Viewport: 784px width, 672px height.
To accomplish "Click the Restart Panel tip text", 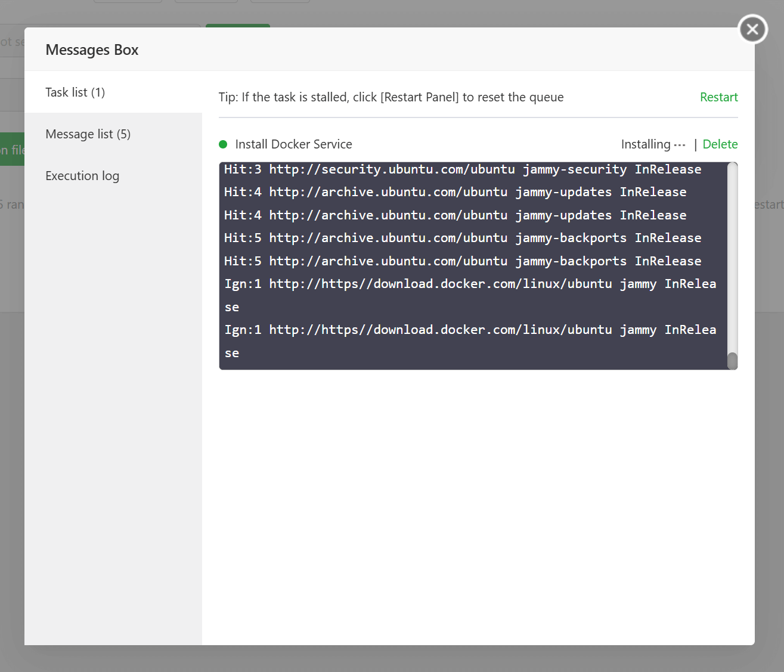I will [x=391, y=97].
